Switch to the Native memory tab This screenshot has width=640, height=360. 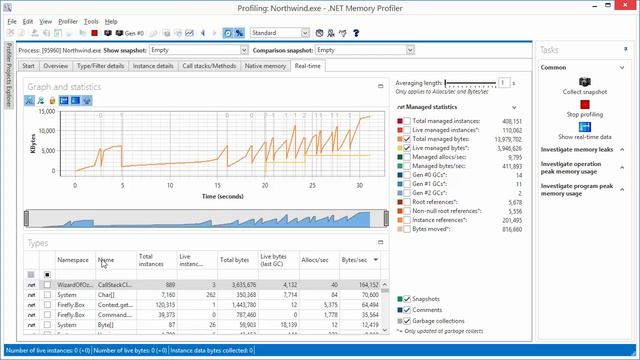pyautogui.click(x=265, y=66)
